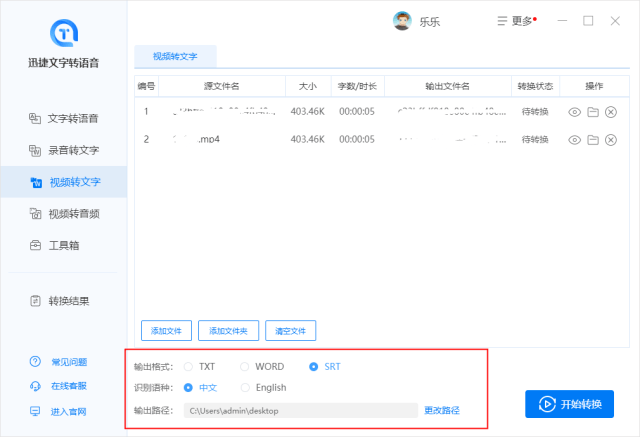The height and width of the screenshot is (437, 640).
Task: Open output folder for second file
Action: pyautogui.click(x=592, y=140)
